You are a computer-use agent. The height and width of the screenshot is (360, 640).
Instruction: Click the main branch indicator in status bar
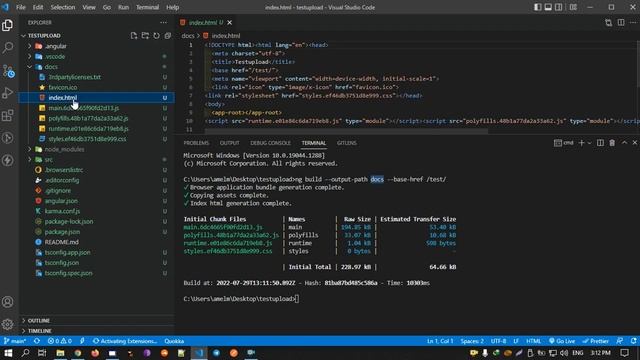[x=15, y=341]
